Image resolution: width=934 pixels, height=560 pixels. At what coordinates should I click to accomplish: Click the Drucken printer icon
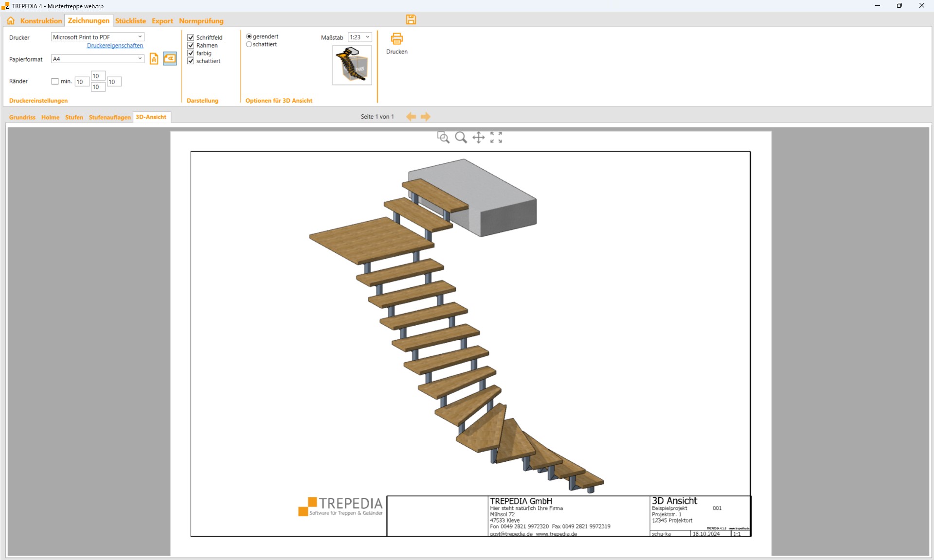click(x=397, y=39)
